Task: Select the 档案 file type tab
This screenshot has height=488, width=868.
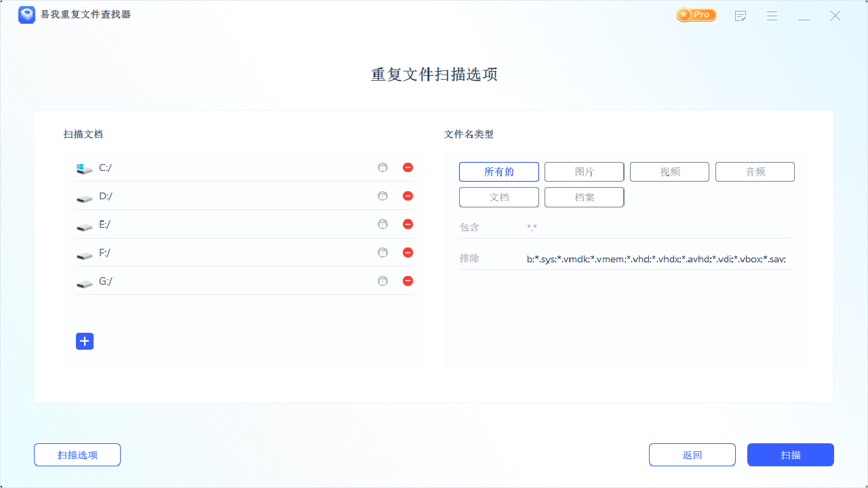Action: pos(584,197)
